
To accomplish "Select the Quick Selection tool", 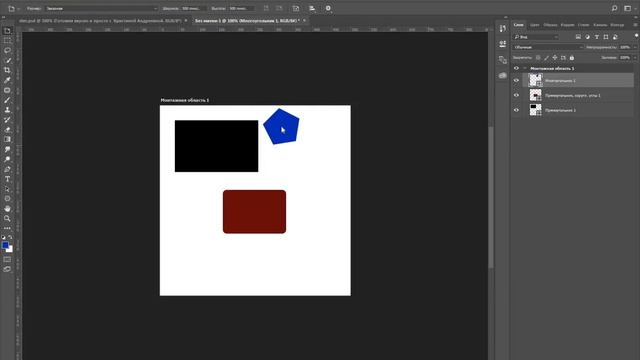I will [7, 60].
